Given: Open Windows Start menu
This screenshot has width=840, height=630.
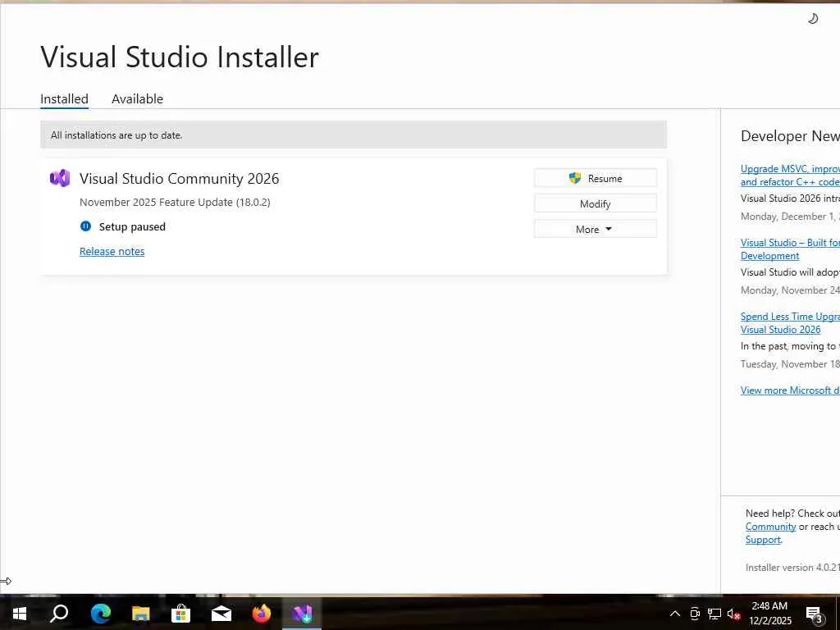Looking at the screenshot, I should click(x=20, y=614).
